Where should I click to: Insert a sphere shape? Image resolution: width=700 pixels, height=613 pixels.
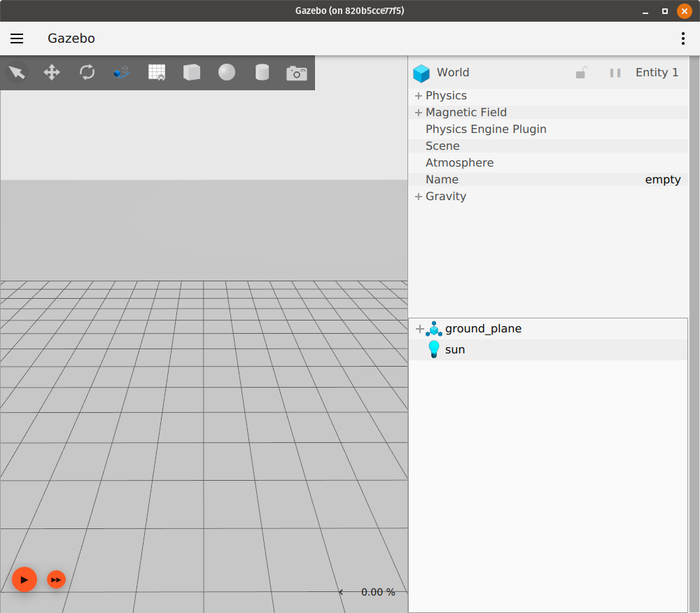click(x=226, y=72)
